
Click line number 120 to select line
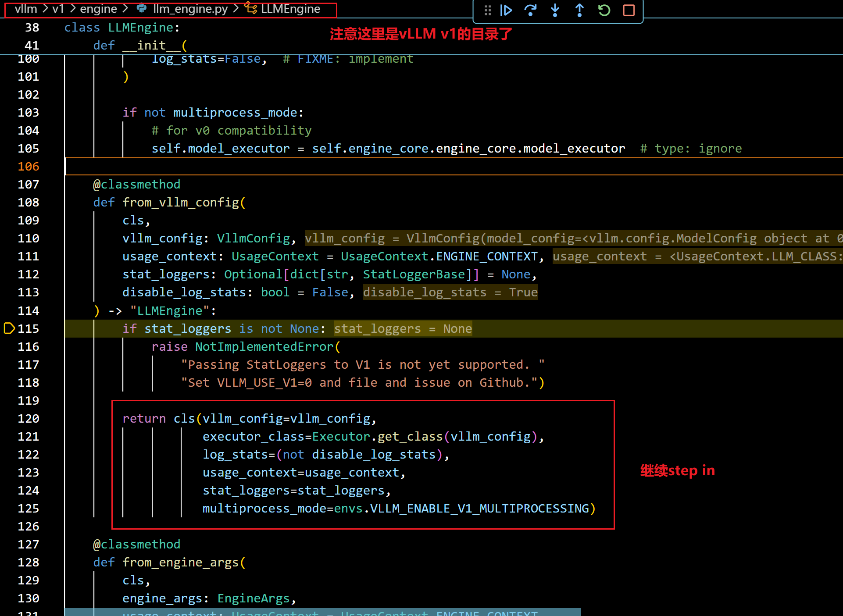point(29,419)
